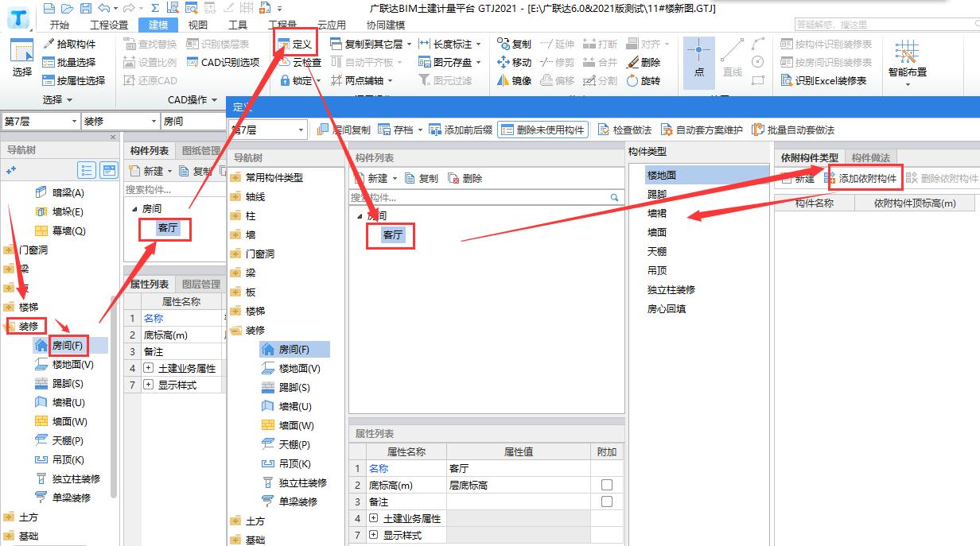The height and width of the screenshot is (546, 980).
Task: Toggle 删除未使用构件 in the dialog toolbar
Action: point(543,130)
